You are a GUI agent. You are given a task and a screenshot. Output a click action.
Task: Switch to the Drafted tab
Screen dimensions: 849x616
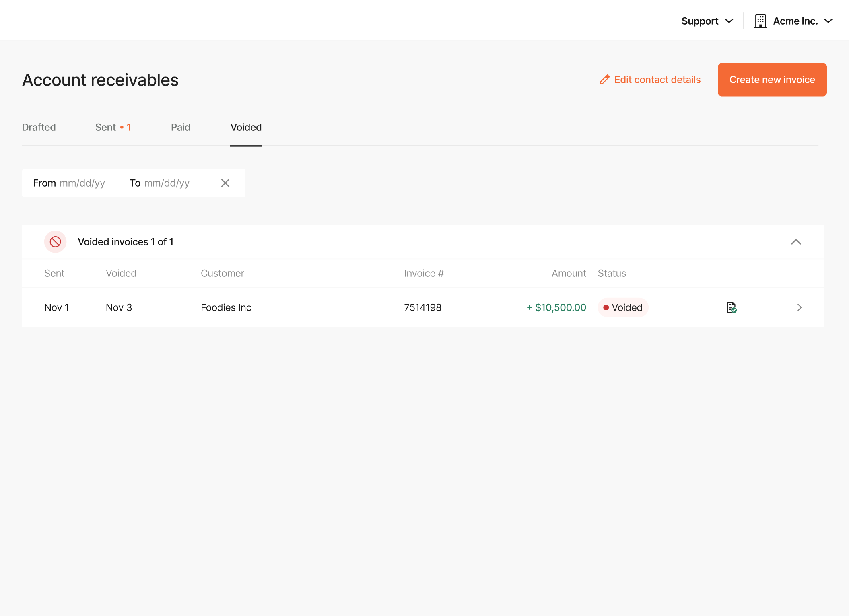click(39, 127)
